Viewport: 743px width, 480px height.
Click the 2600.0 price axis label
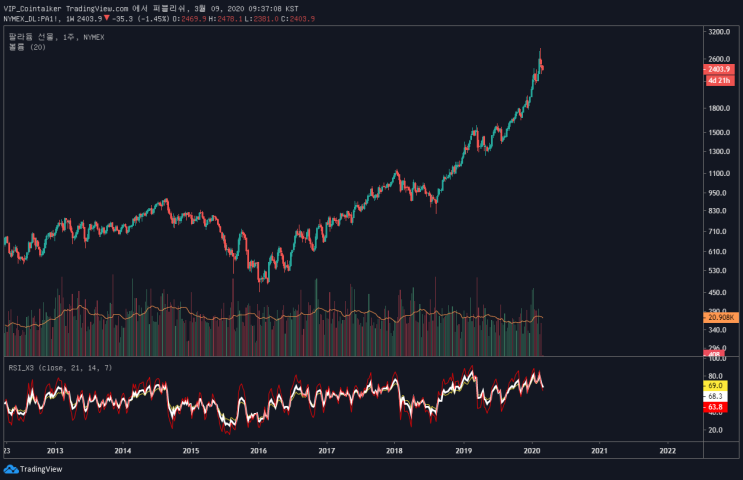click(719, 59)
